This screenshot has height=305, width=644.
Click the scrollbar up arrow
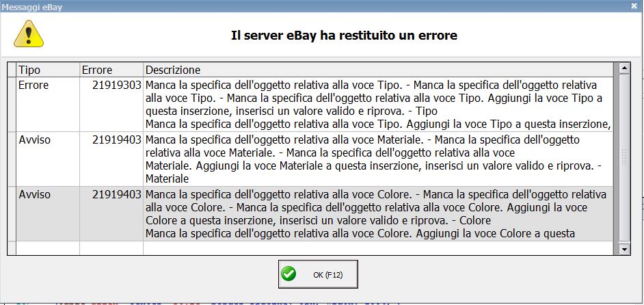click(x=624, y=68)
